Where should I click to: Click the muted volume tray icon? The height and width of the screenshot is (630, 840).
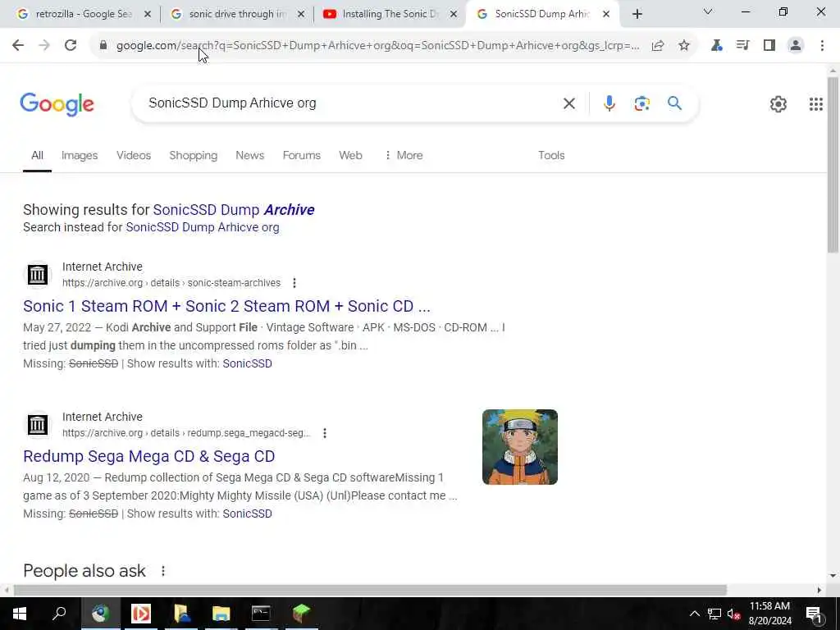pyautogui.click(x=733, y=614)
